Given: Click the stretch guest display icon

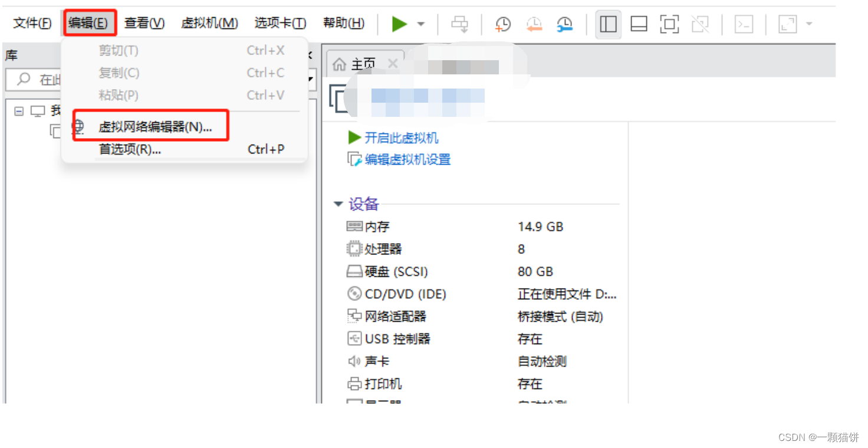Looking at the screenshot, I should (x=788, y=24).
